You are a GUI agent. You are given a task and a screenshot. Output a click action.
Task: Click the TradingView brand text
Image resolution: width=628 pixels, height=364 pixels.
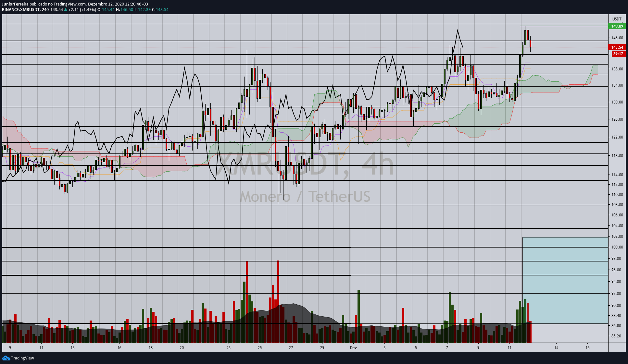click(22, 358)
